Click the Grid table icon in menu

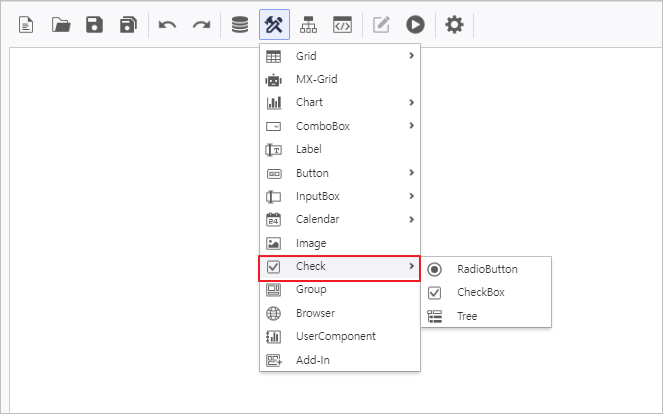[x=273, y=56]
